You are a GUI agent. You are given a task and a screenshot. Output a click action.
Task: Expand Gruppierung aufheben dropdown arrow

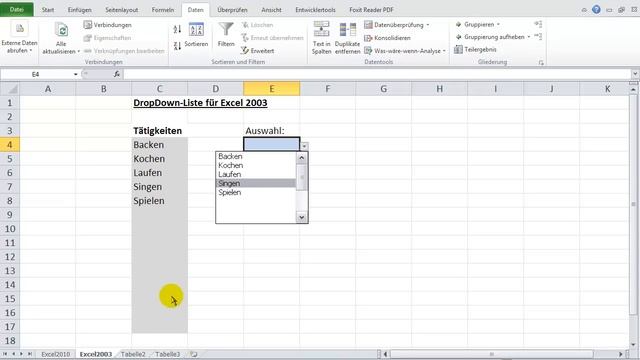[x=529, y=37]
